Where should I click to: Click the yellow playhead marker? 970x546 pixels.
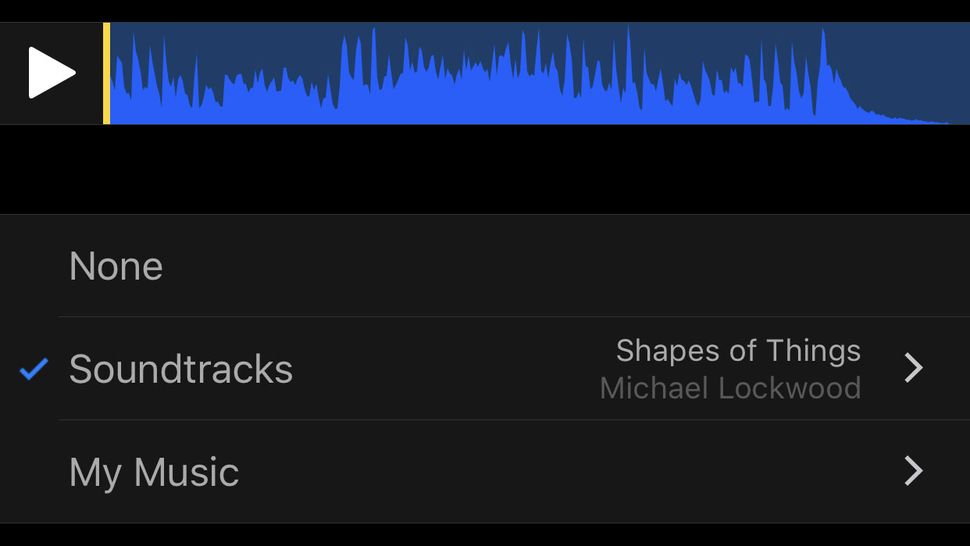[x=106, y=73]
